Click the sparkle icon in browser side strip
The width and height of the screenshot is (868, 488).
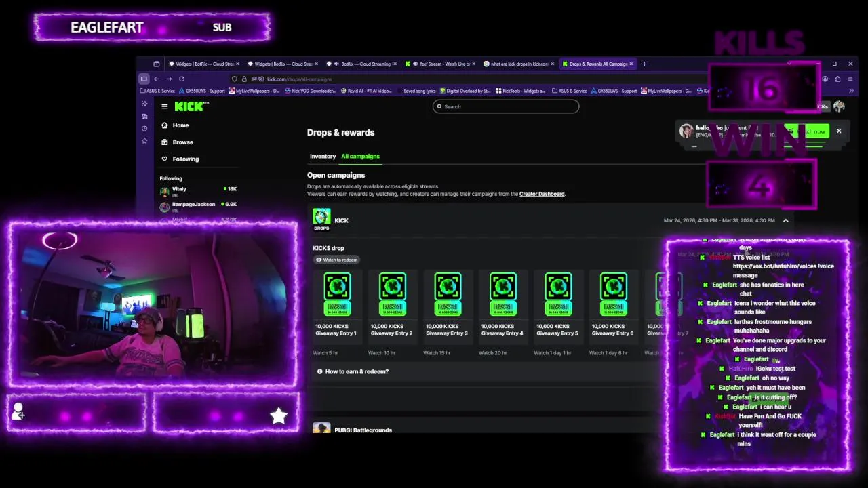144,104
